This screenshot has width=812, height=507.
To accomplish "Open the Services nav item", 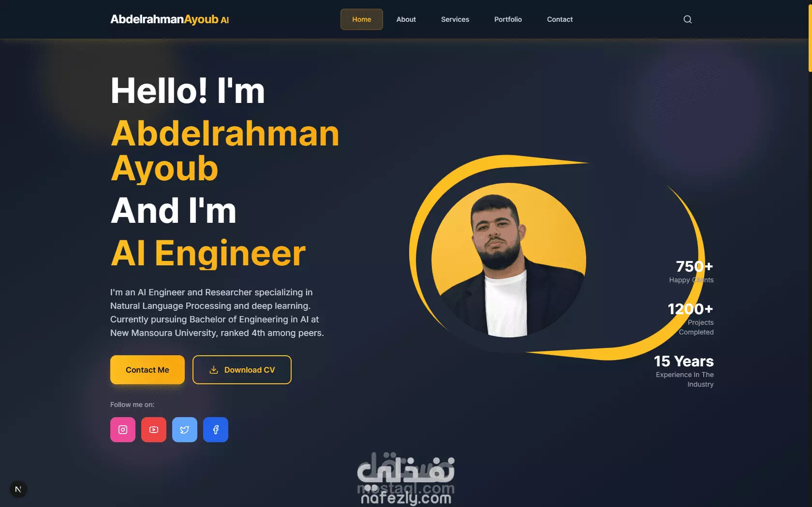I will coord(455,19).
